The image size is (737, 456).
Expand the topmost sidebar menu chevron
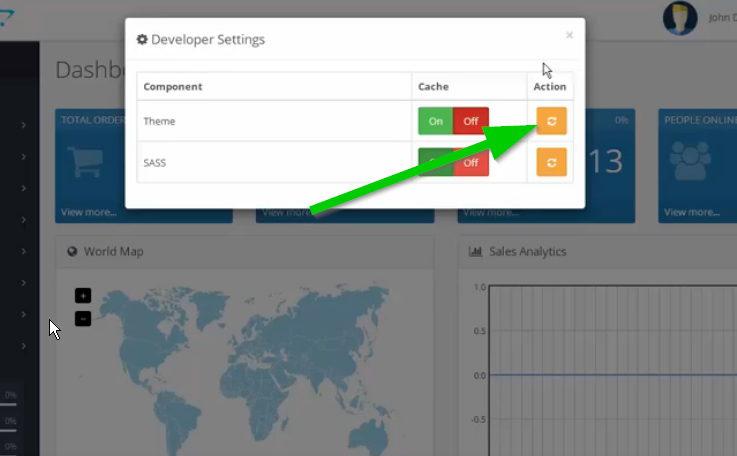pos(23,125)
